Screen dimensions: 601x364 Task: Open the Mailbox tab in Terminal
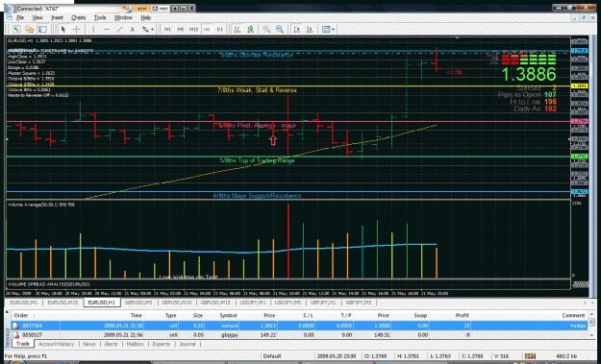click(x=135, y=344)
